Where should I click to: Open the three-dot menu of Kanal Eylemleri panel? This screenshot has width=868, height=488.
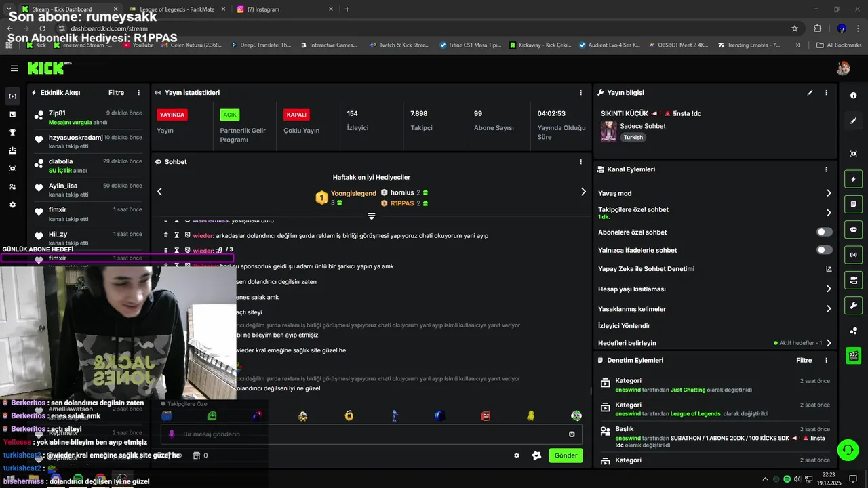pyautogui.click(x=826, y=169)
